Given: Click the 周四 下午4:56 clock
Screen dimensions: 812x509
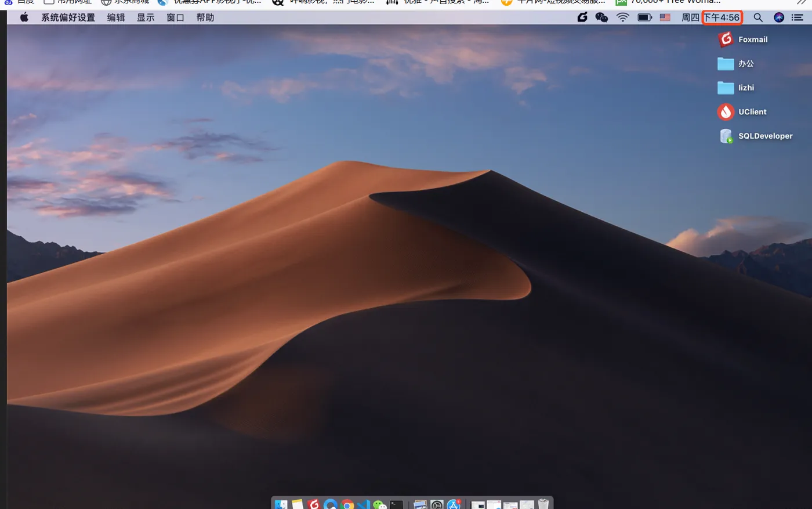Looking at the screenshot, I should click(x=711, y=17).
